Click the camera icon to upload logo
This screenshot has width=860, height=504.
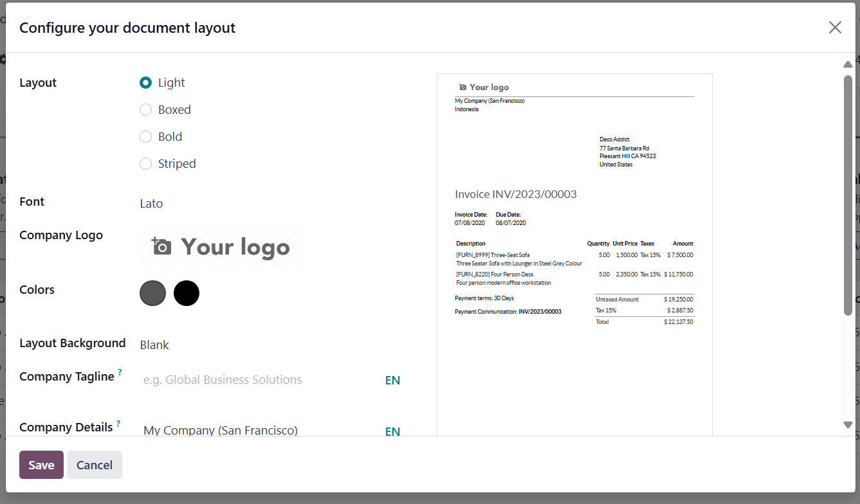tap(162, 247)
